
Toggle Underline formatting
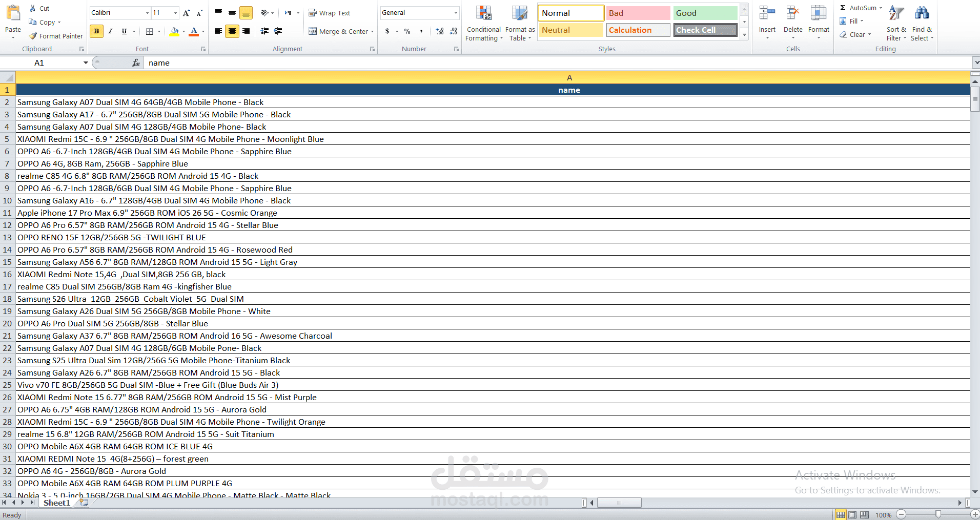124,31
